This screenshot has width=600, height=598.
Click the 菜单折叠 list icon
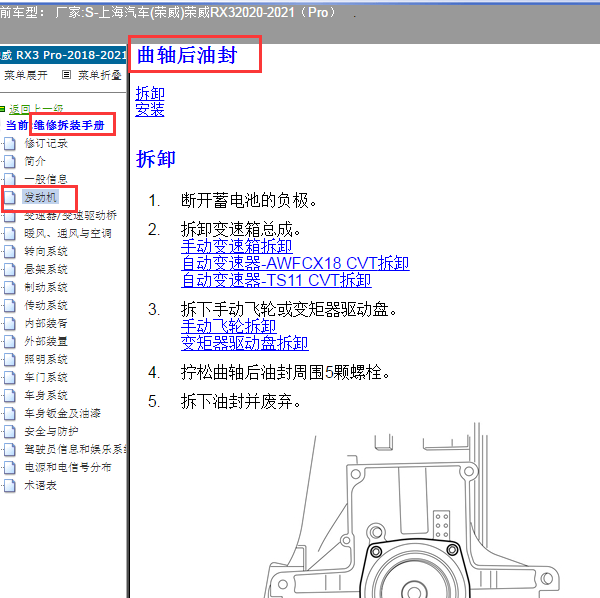(66, 75)
